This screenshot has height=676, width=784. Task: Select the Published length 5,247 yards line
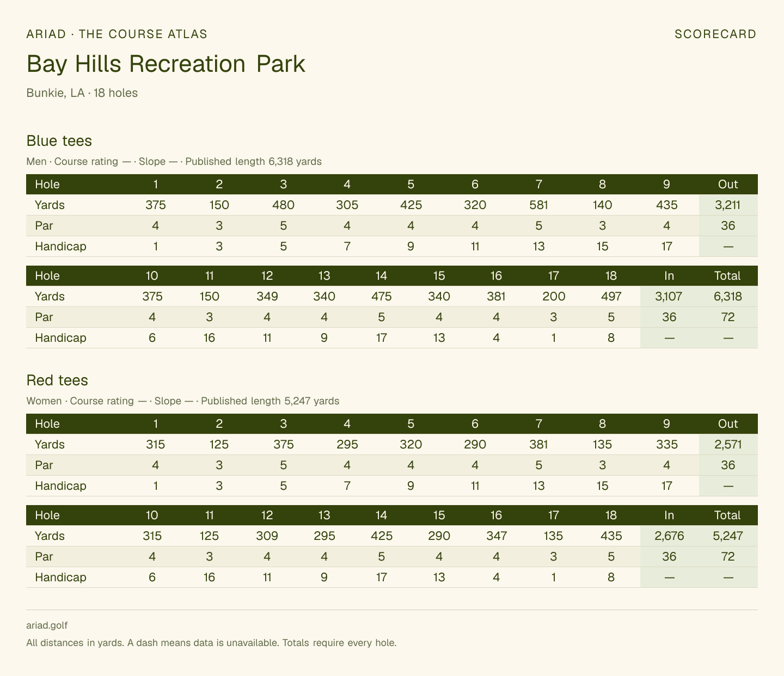click(x=270, y=401)
